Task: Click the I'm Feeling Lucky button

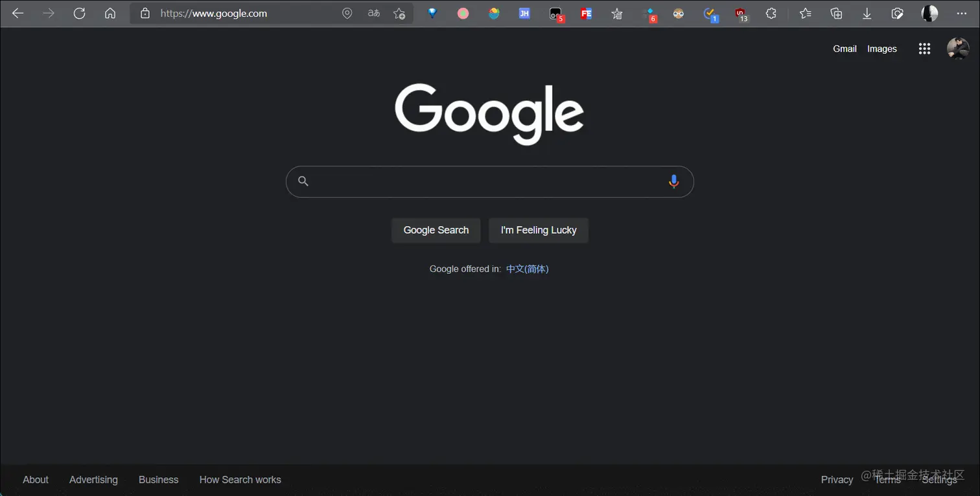Action: (539, 230)
